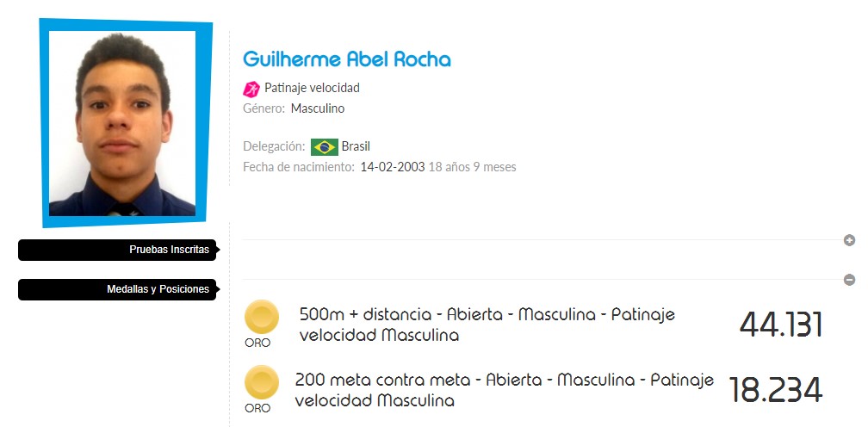The width and height of the screenshot is (868, 427).
Task: Click the pink speed skating sport icon
Action: click(251, 89)
